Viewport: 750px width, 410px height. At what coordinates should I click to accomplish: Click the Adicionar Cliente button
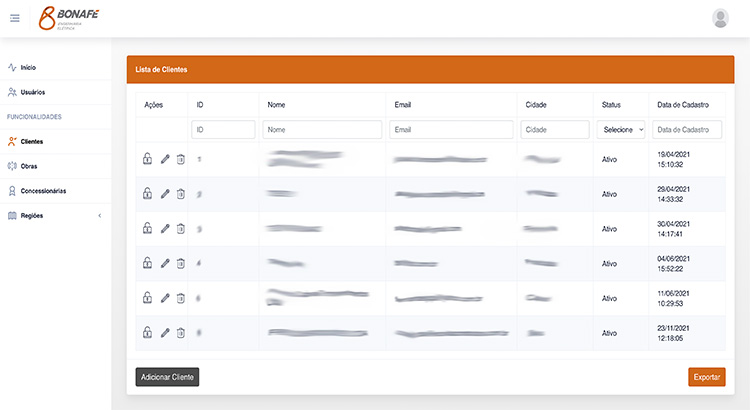point(167,377)
